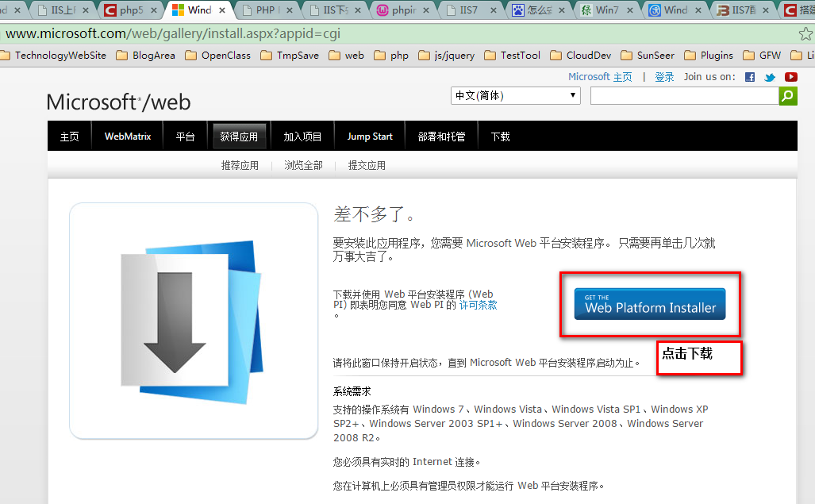Click the Facebook icon in header

pyautogui.click(x=750, y=77)
